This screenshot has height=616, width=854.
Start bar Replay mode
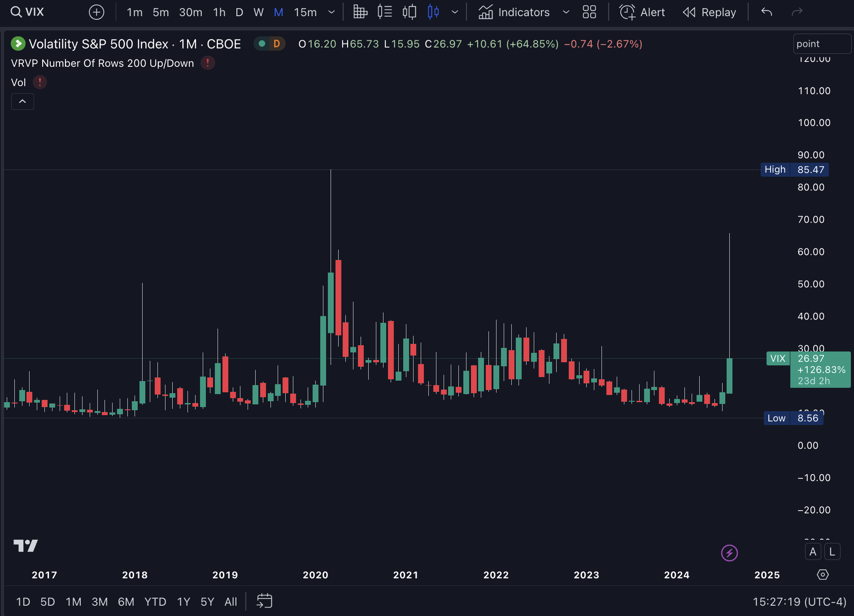[710, 12]
